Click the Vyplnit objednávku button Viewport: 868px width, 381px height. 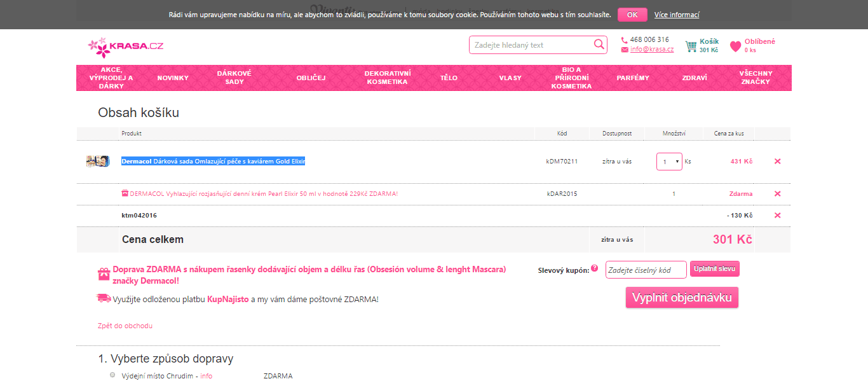point(682,298)
